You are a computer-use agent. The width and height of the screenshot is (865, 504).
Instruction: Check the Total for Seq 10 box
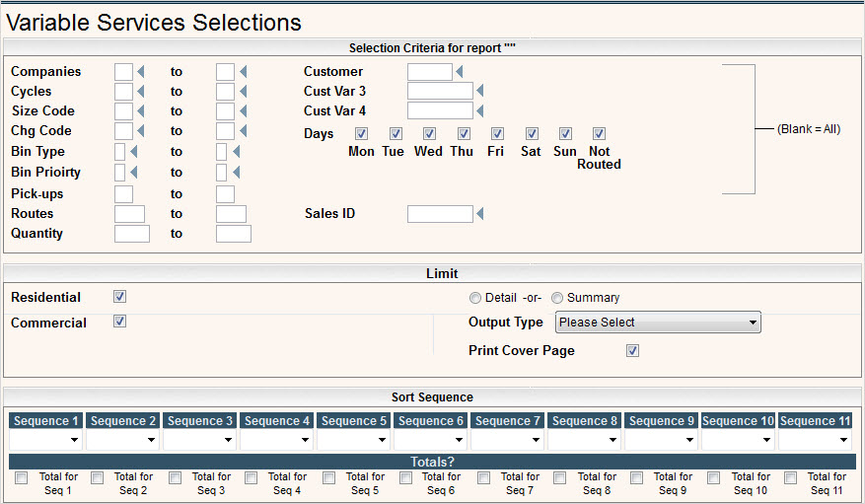tap(713, 477)
